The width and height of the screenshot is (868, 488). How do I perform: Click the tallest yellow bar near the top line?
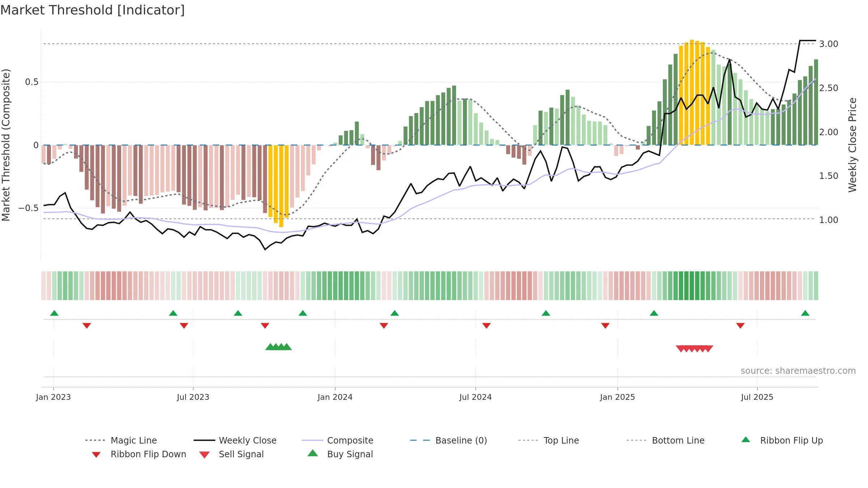pyautogui.click(x=692, y=92)
